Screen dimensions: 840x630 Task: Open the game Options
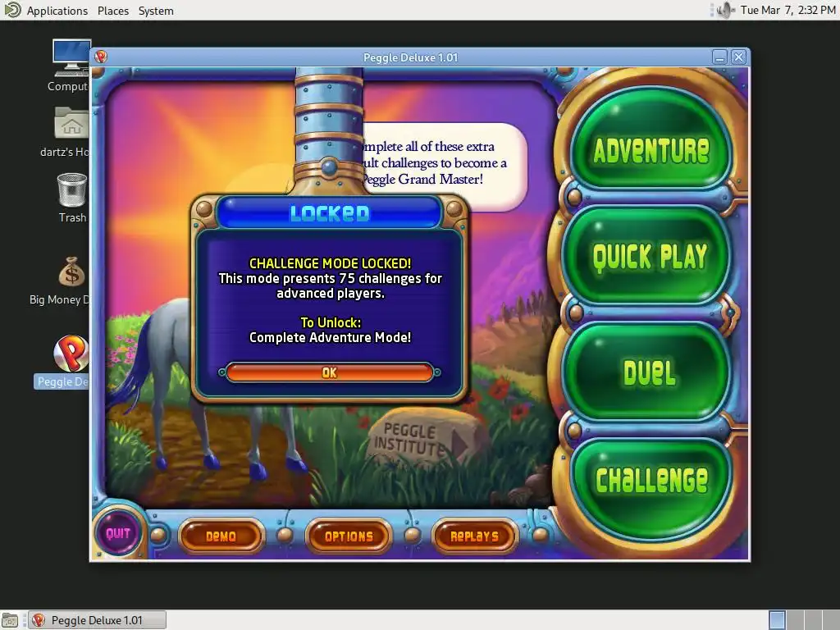pyautogui.click(x=349, y=536)
